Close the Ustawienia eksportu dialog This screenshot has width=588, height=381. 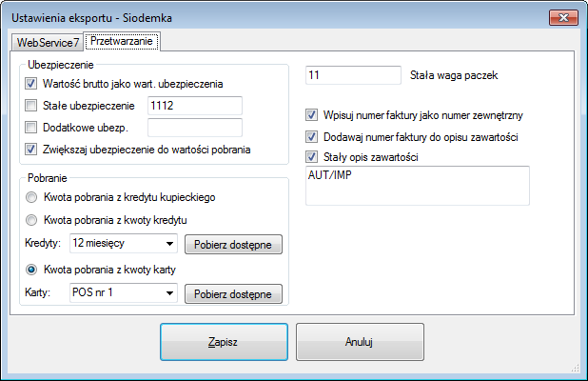pos(563,18)
